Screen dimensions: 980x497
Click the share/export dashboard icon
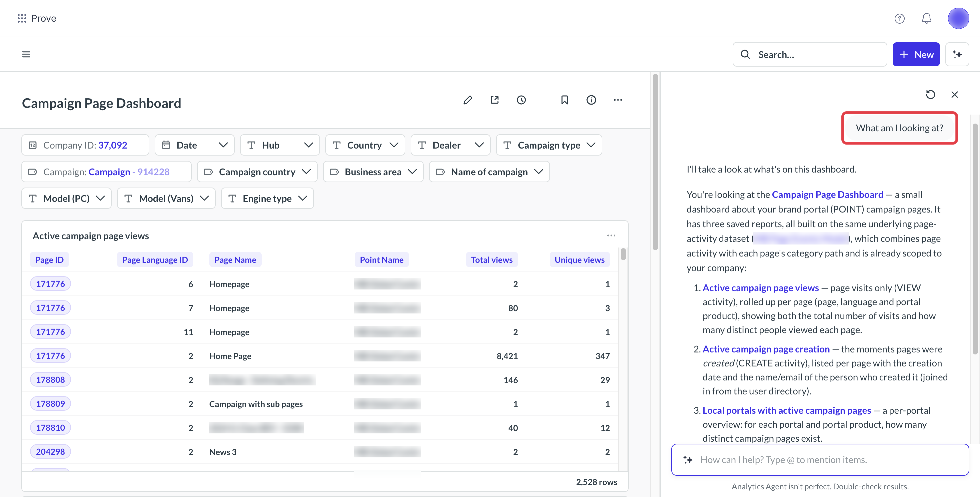(x=495, y=100)
